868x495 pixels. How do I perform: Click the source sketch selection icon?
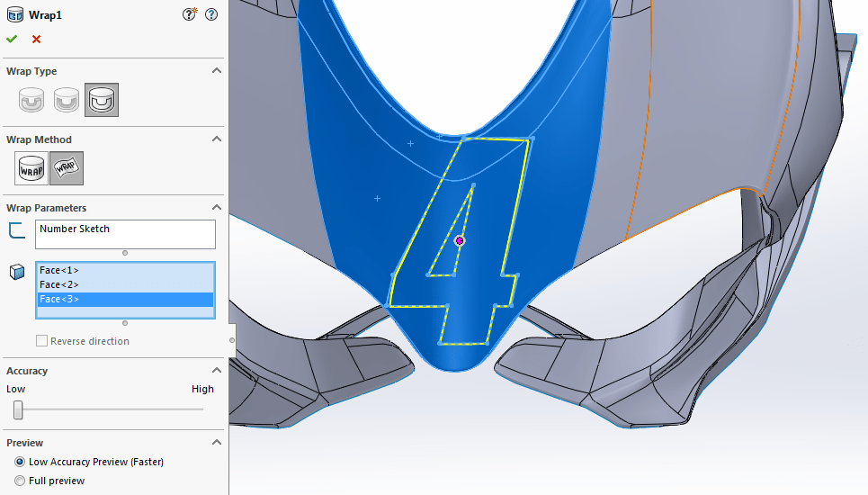[17, 229]
